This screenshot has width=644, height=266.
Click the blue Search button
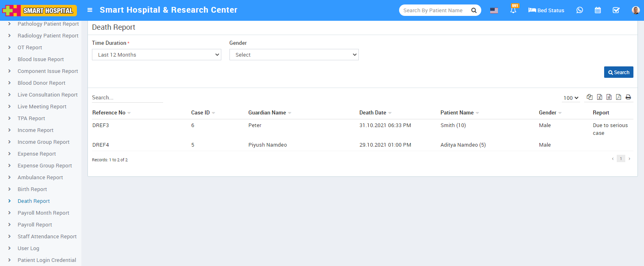618,72
